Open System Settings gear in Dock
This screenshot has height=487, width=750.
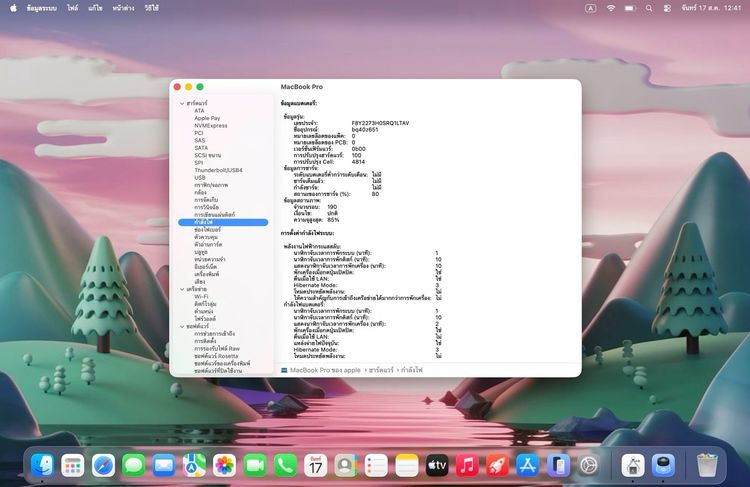(x=589, y=465)
